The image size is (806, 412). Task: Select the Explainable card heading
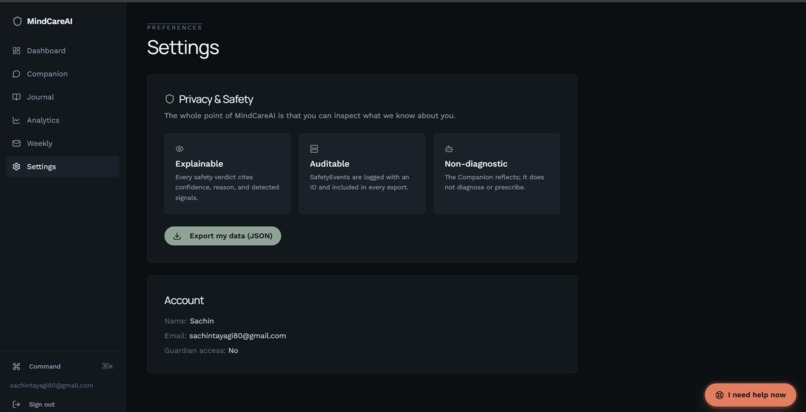point(199,164)
